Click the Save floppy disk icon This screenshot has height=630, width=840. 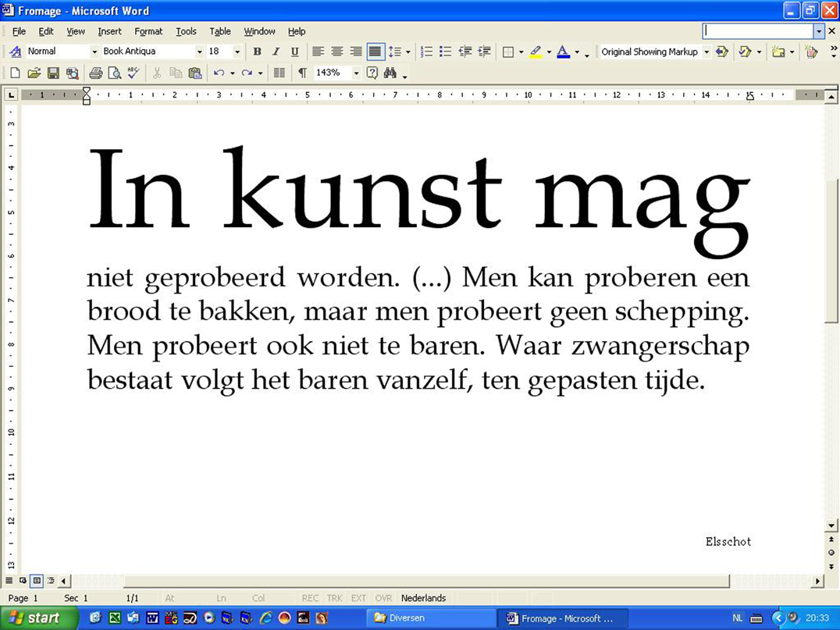coord(53,73)
